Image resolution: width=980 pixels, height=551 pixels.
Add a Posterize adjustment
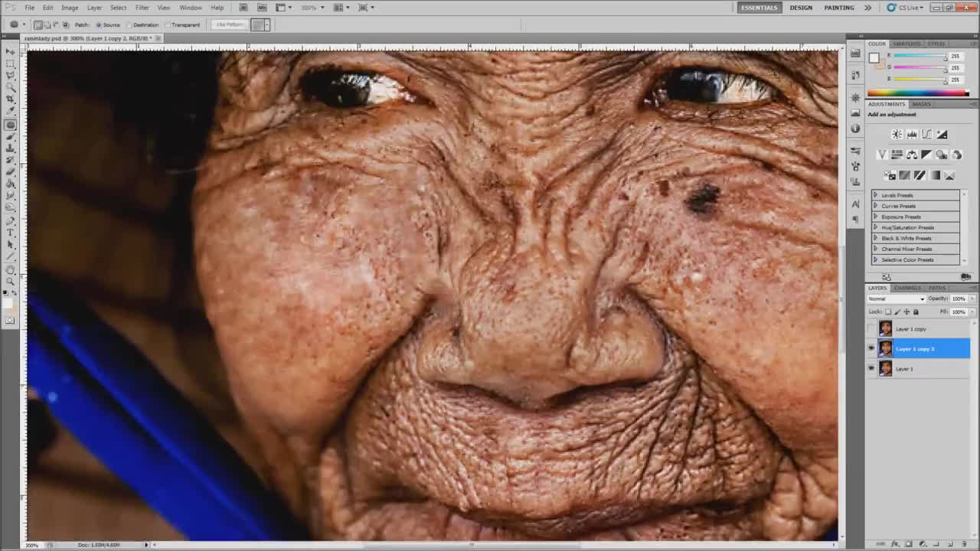pyautogui.click(x=904, y=175)
